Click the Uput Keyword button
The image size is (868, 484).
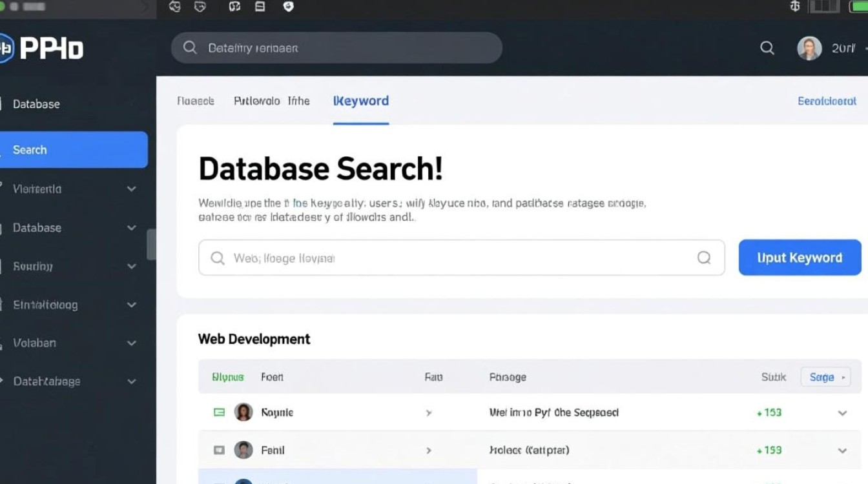pos(800,257)
